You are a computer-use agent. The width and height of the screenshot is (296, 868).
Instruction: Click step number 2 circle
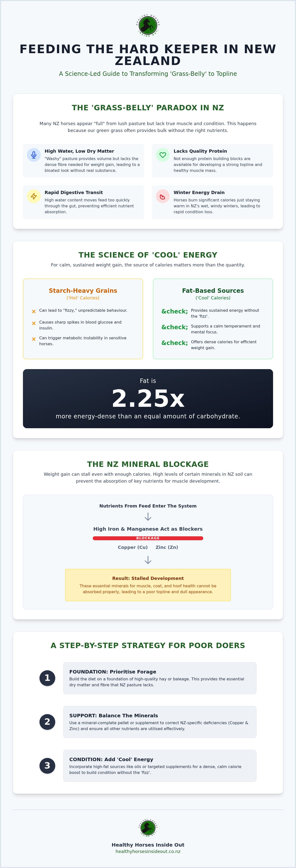[x=47, y=722]
